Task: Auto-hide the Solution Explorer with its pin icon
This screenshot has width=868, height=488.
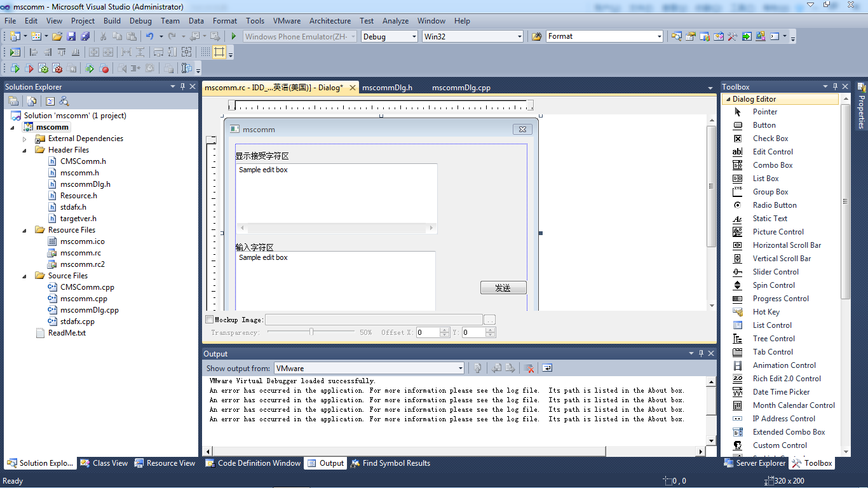Action: 182,86
